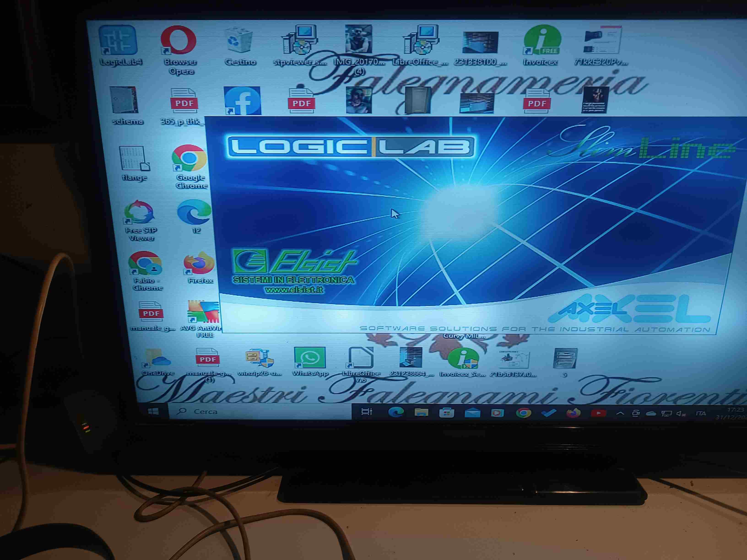The image size is (747, 560).
Task: Open Microsoft Store from the taskbar
Action: 447,412
